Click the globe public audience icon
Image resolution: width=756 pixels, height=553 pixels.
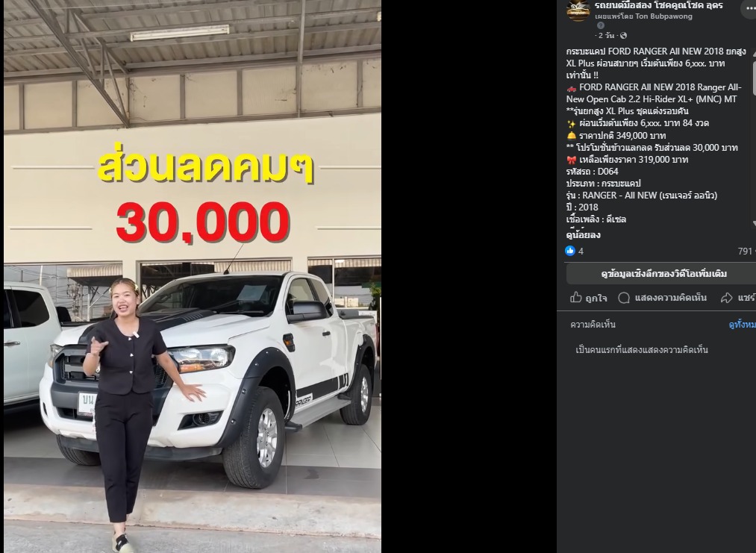pyautogui.click(x=623, y=35)
